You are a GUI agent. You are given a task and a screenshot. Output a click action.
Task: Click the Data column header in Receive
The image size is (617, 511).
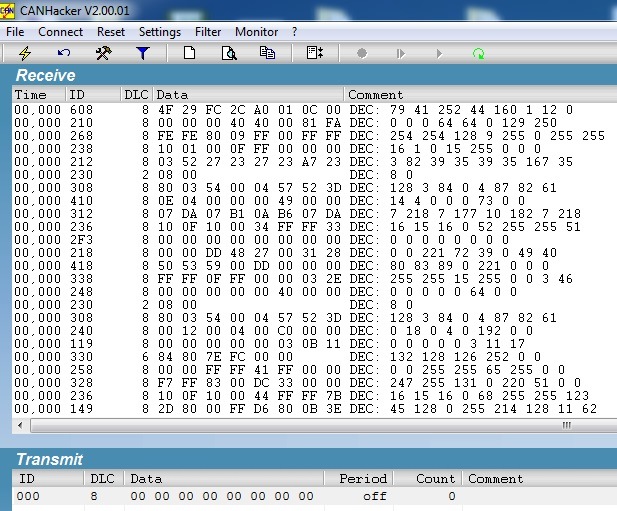[x=248, y=95]
